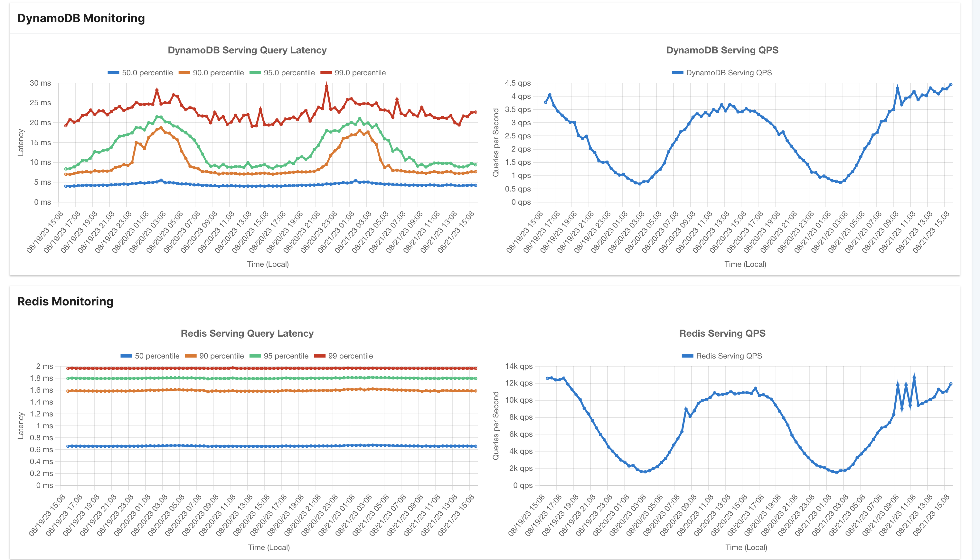Hide the 95 percentile series in Redis latency
This screenshot has width=980, height=560.
[x=279, y=356]
